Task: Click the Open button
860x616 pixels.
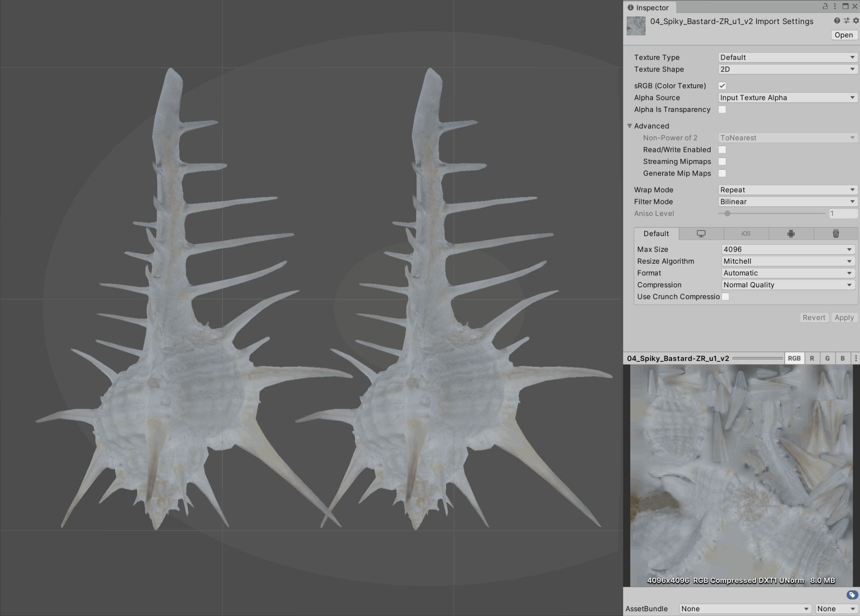Action: point(844,35)
